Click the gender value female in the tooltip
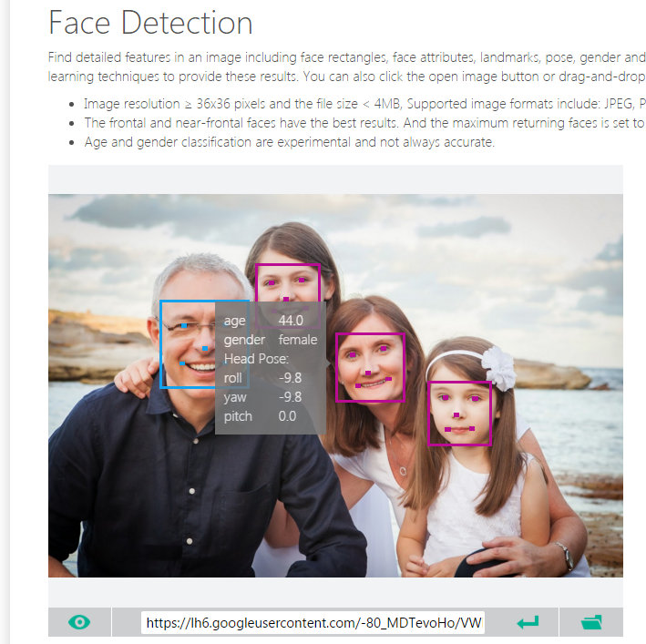646x644 pixels. pyautogui.click(x=298, y=340)
